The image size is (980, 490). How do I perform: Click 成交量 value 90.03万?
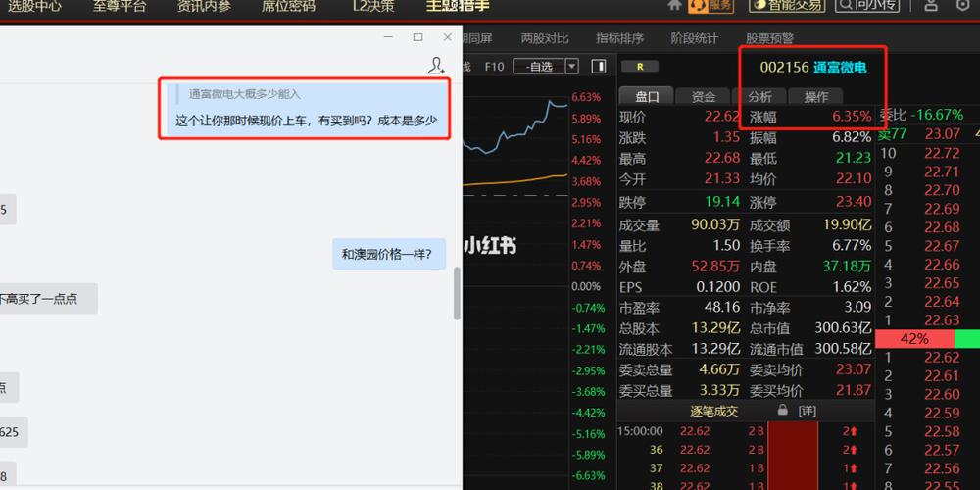coord(715,225)
